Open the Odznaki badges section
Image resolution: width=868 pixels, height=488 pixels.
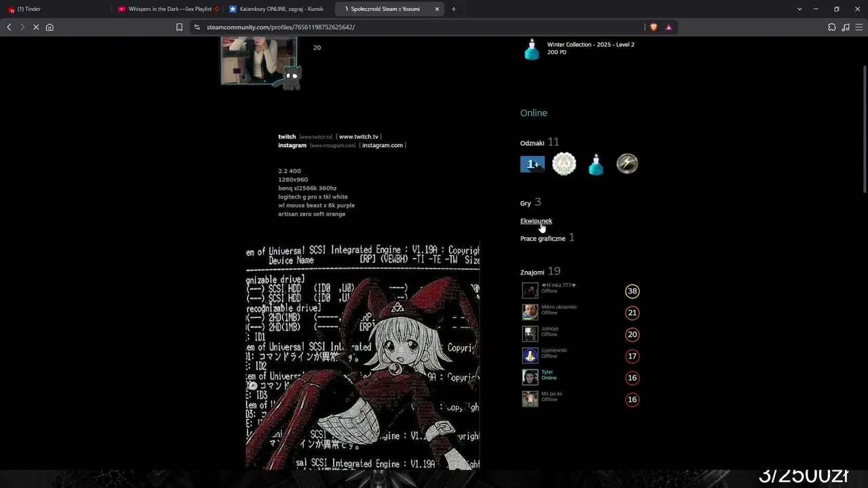pyautogui.click(x=540, y=142)
